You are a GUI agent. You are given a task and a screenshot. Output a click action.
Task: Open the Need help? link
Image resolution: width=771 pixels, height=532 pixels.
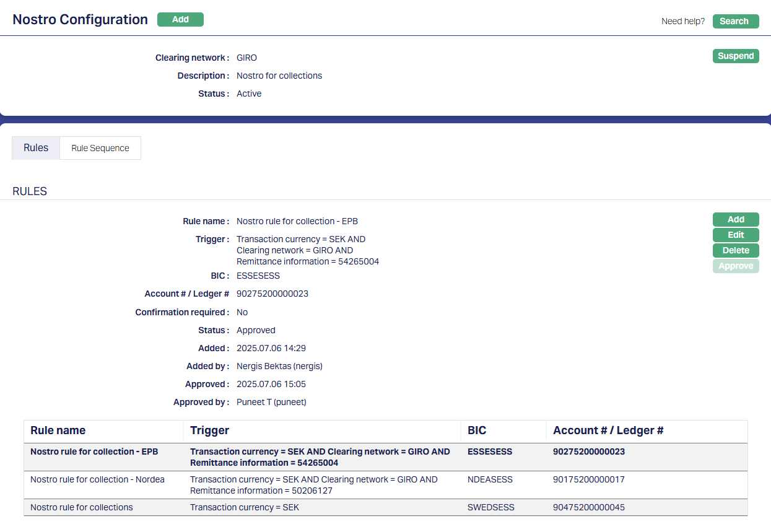click(682, 21)
